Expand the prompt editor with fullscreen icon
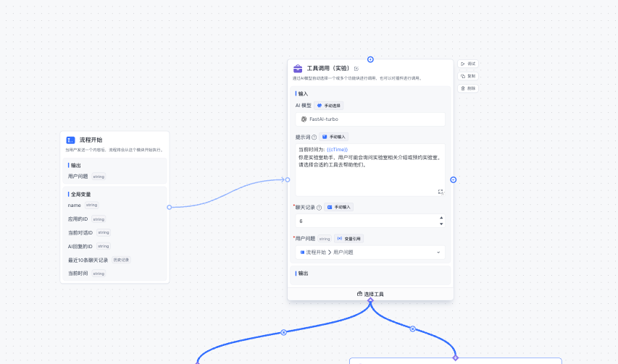Viewport: 618px width, 364px height. point(440,192)
